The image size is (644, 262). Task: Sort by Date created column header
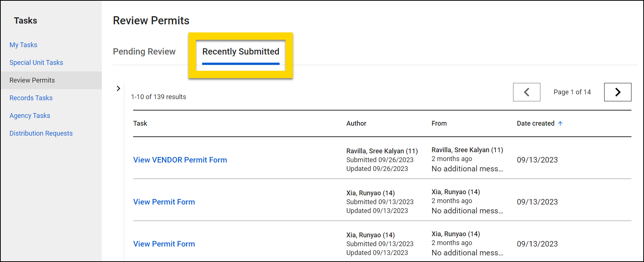coord(535,123)
